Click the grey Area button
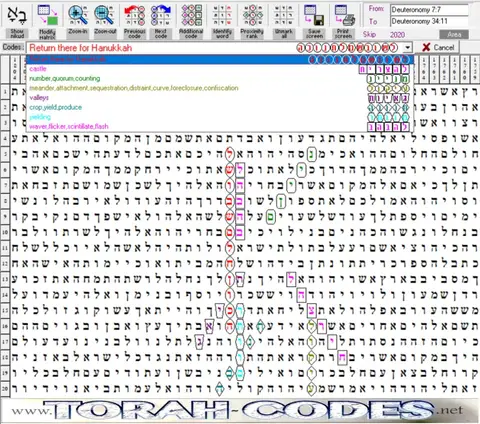480x424 pixels. (454, 34)
